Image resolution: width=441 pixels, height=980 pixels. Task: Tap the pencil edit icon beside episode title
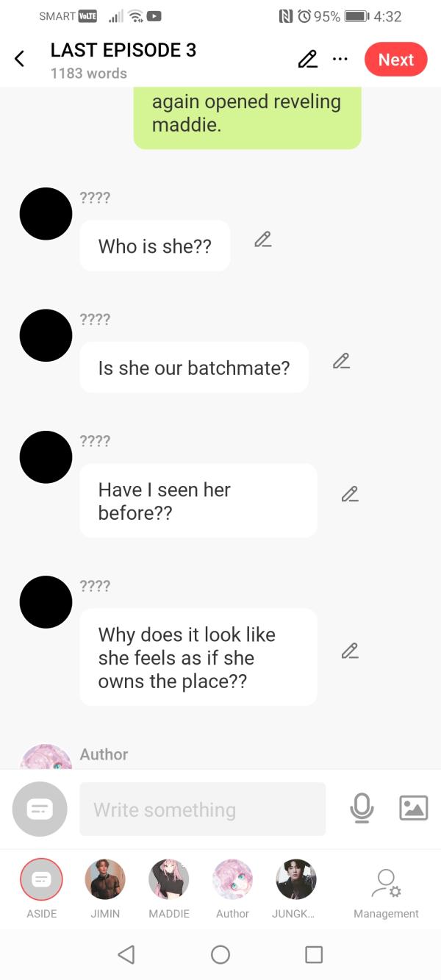pyautogui.click(x=307, y=60)
